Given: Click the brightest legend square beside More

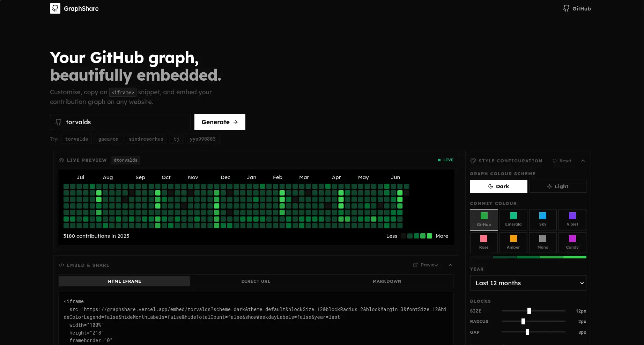Looking at the screenshot, I should tap(430, 236).
